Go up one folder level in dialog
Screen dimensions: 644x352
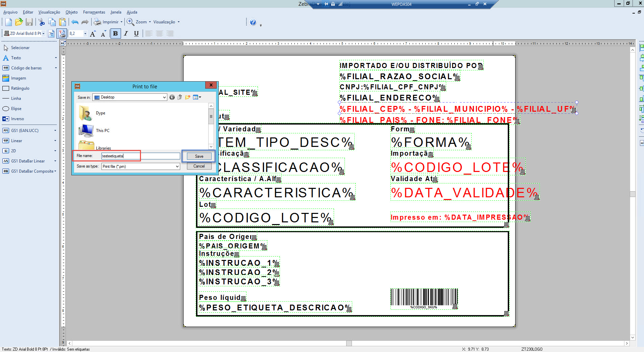pos(180,97)
